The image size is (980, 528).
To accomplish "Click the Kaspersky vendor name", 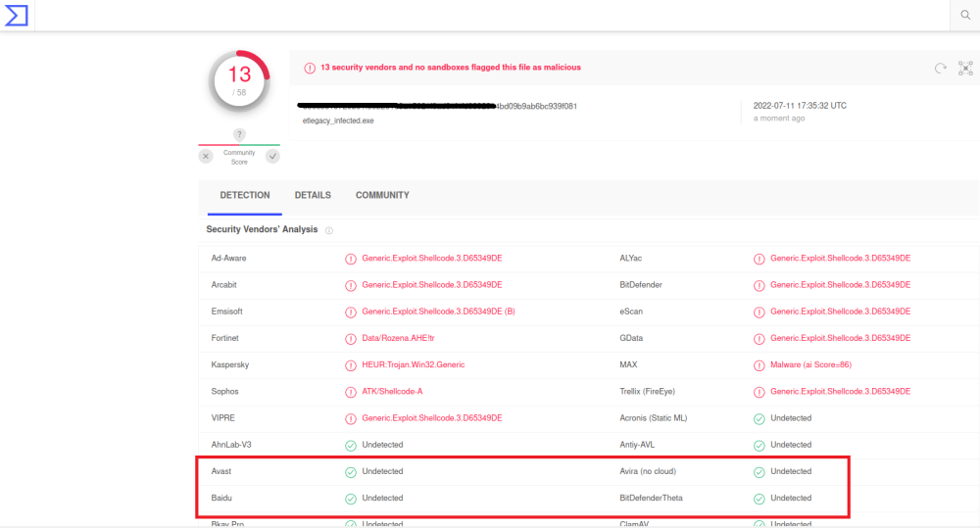I will coord(230,365).
